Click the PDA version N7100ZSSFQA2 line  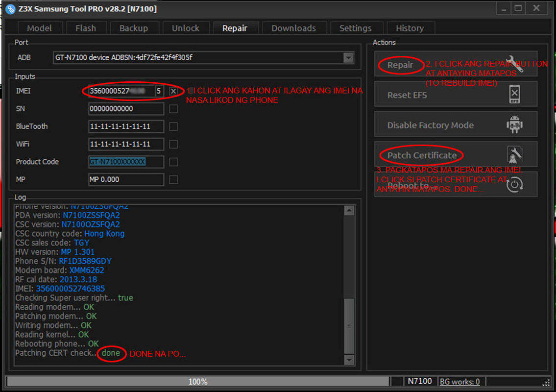coord(68,215)
